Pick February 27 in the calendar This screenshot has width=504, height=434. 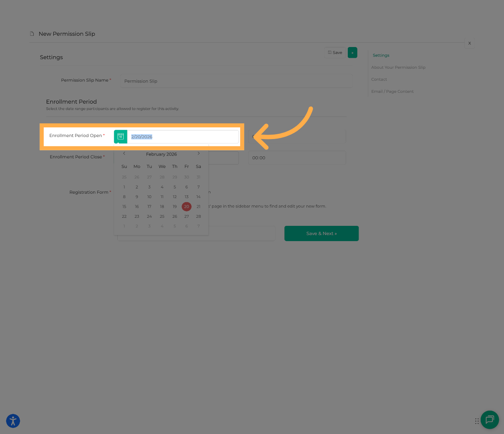pyautogui.click(x=186, y=217)
